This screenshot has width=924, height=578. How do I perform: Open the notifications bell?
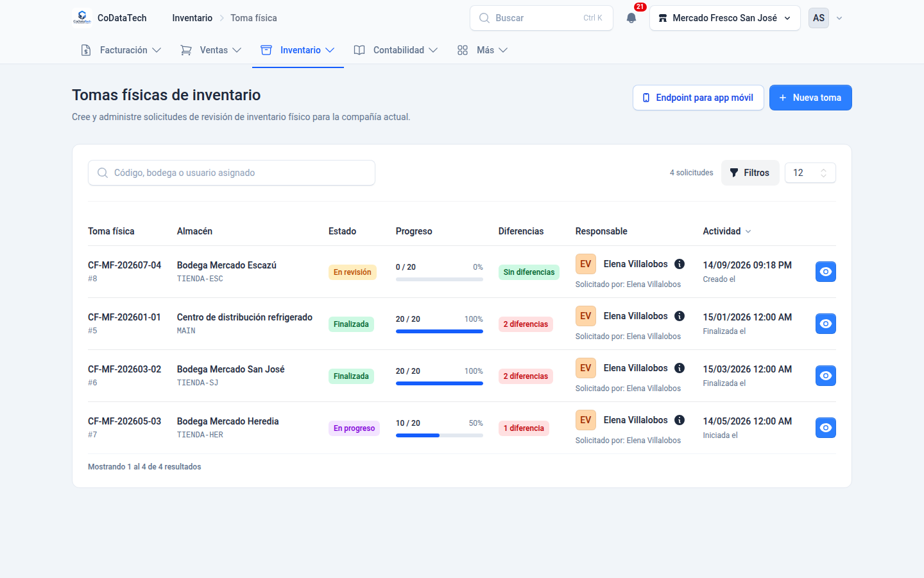(631, 18)
